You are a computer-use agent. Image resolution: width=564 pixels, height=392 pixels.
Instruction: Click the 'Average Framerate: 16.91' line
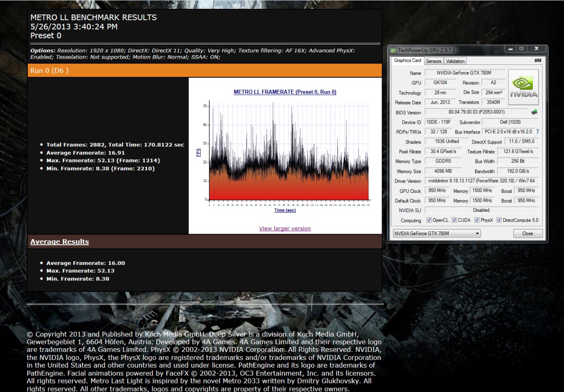85,152
